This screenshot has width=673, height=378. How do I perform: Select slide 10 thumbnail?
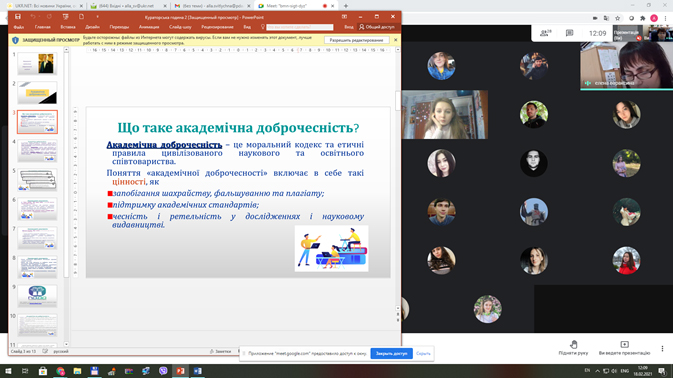[37, 325]
